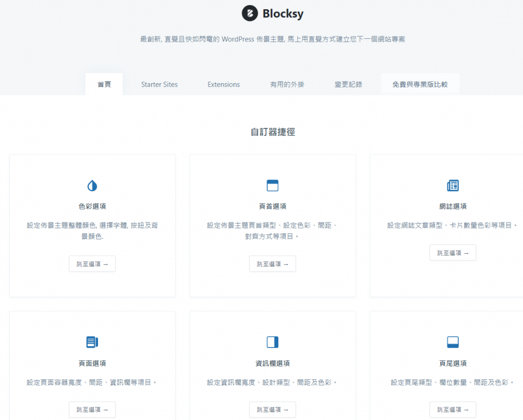Click description text under 頁首選項
The width and height of the screenshot is (523, 420).
coord(273,231)
